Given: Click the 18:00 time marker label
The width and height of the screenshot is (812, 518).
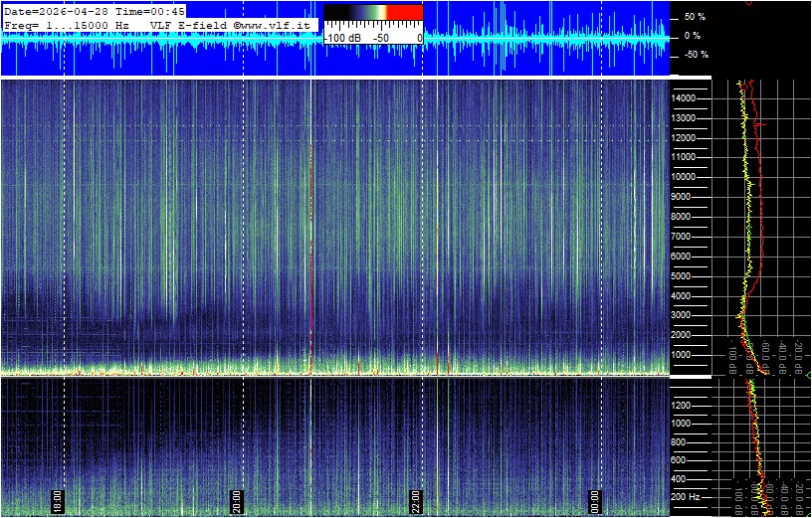Looking at the screenshot, I should [58, 501].
